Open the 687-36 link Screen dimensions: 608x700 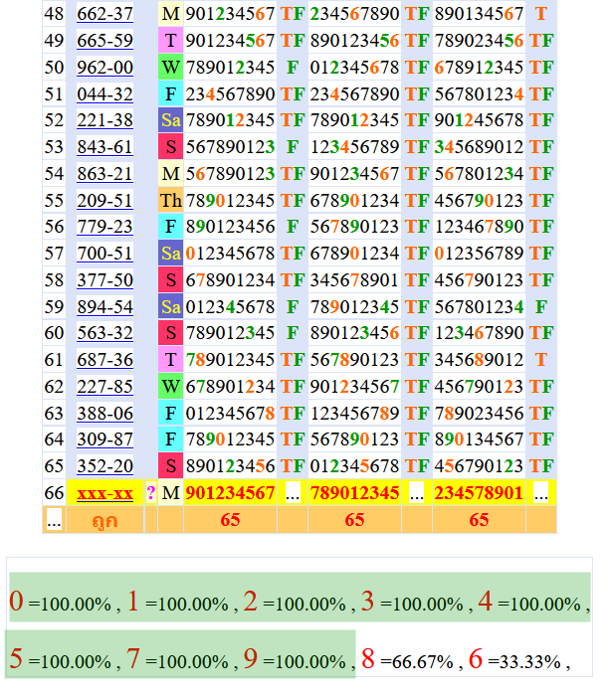104,359
